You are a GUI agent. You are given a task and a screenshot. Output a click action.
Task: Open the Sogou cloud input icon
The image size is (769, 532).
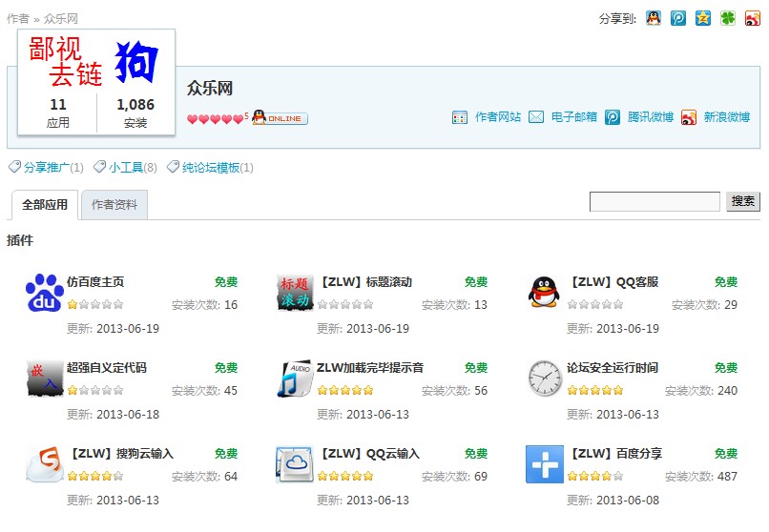45,464
